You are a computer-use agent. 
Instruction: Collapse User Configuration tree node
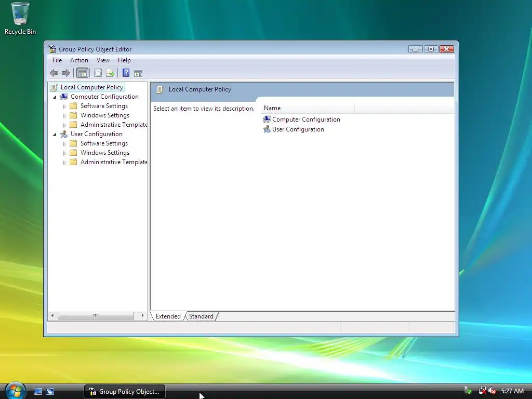coord(55,135)
